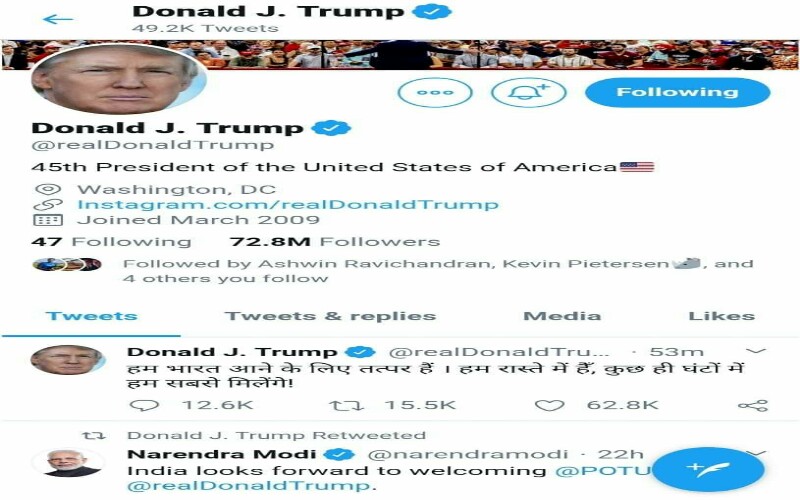Screen dimensions: 800x500
Task: Open the large profile picture
Action: pos(119,79)
